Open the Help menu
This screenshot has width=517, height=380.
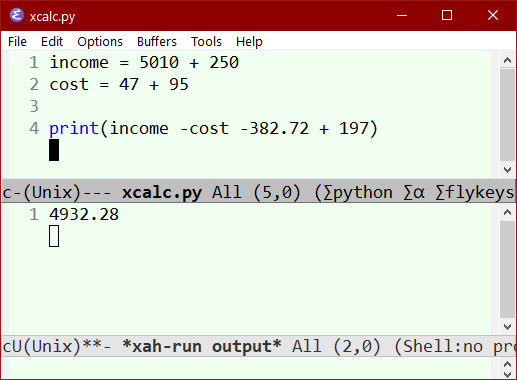(x=249, y=42)
